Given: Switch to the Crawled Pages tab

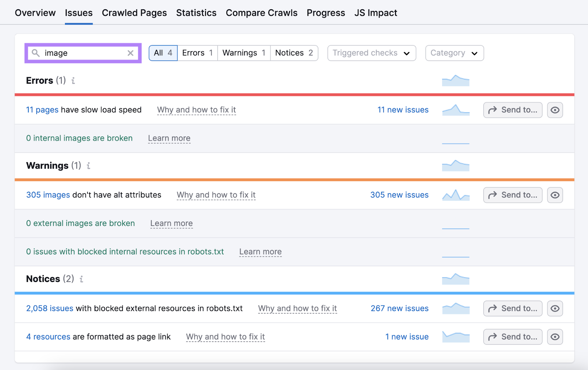Looking at the screenshot, I should click(134, 12).
